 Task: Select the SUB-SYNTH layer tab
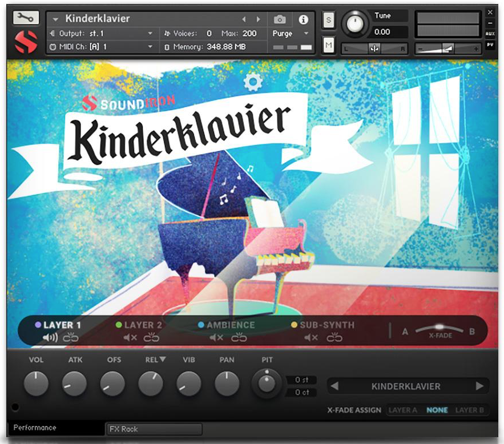click(327, 325)
